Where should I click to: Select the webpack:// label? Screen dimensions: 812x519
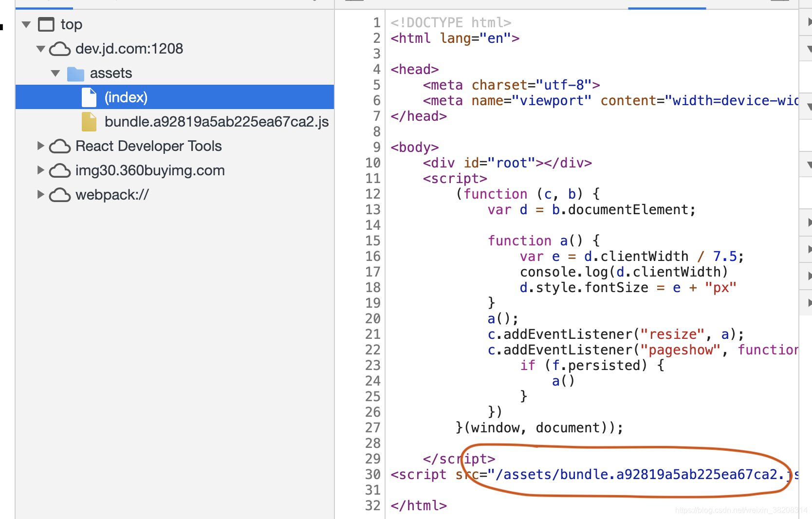(112, 195)
